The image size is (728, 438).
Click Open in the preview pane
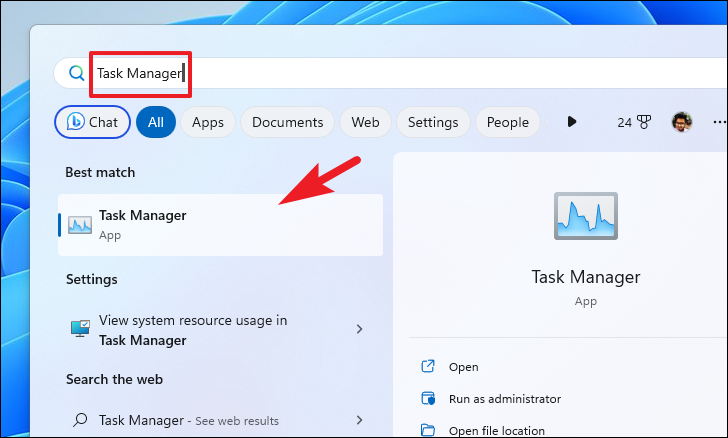coord(463,367)
